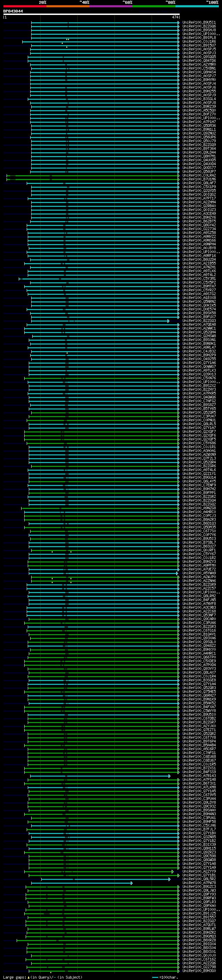Click UniRef100_Q9ZNU2 label

(199, 133)
